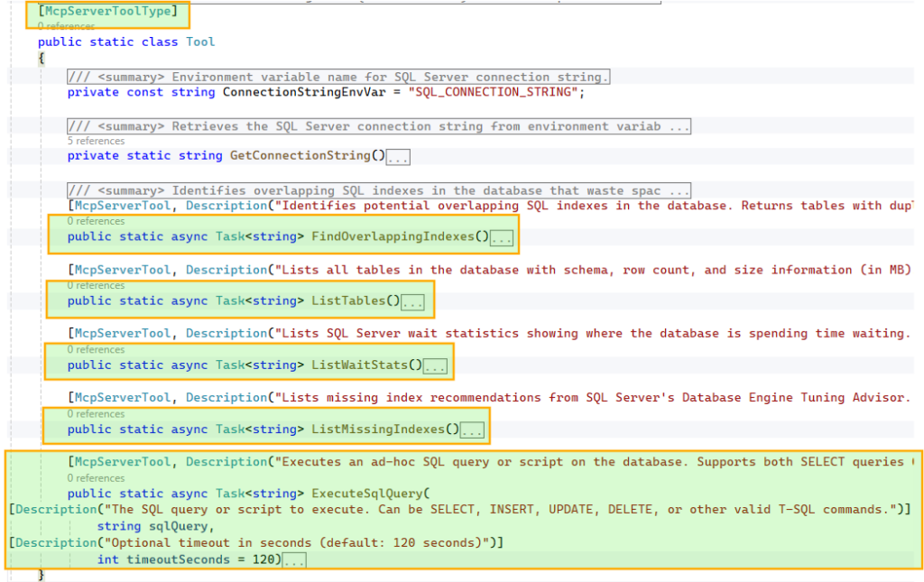Viewport: 924px width, 582px height.
Task: Click the McpServerToolType attribute
Action: coord(107,11)
